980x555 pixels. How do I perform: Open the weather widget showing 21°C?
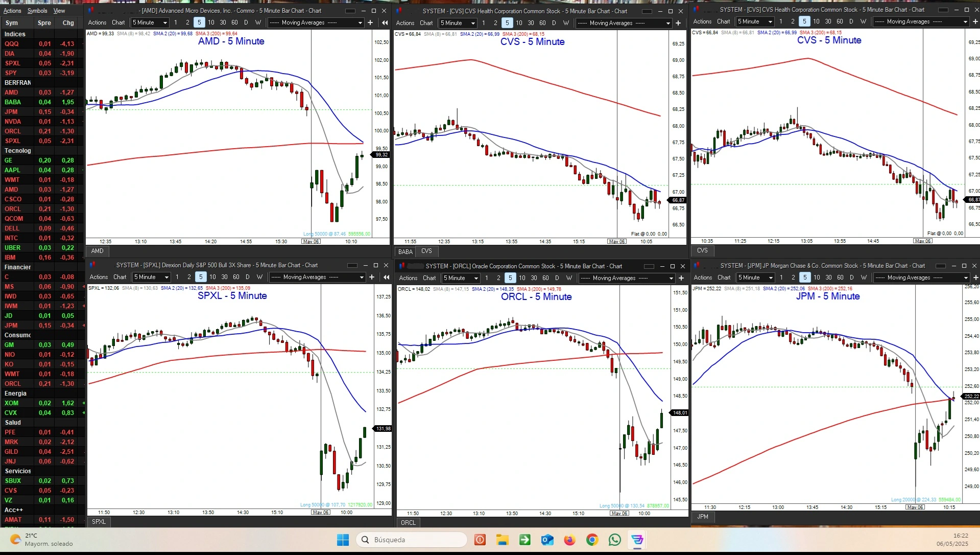[x=42, y=540]
